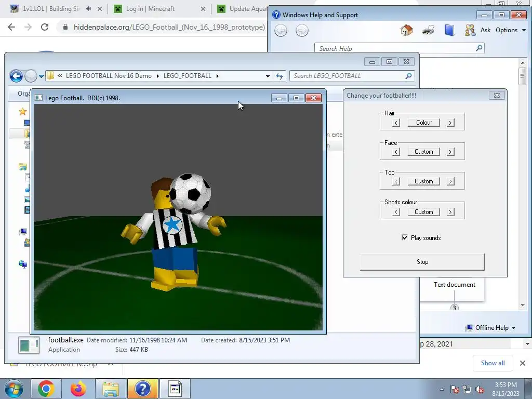Go forward in Windows Help
Image resolution: width=532 pixels, height=399 pixels.
pos(302,31)
